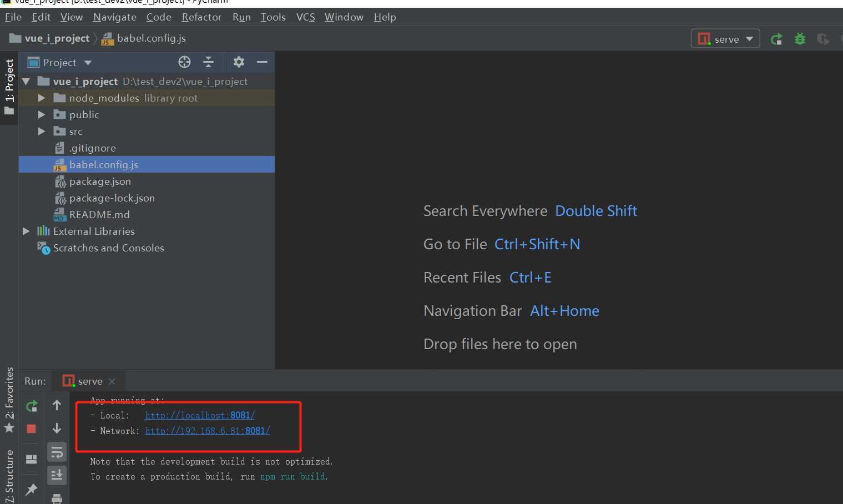Click vue_i_project breadcrumb in navigation bar

point(50,38)
